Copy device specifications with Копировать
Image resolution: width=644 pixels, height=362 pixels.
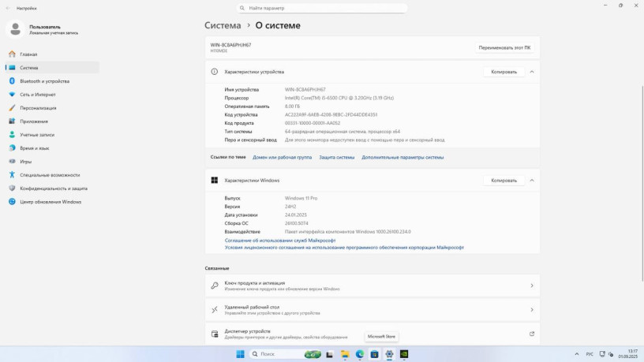coord(504,72)
